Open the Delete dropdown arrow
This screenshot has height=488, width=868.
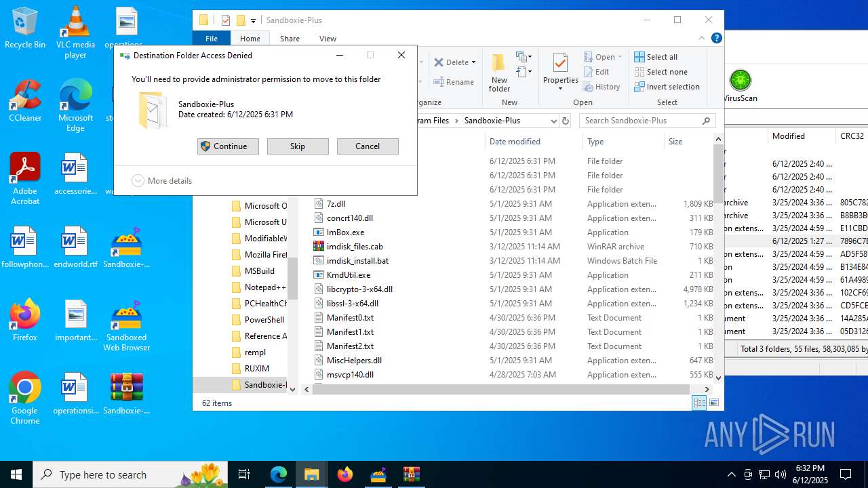point(473,62)
